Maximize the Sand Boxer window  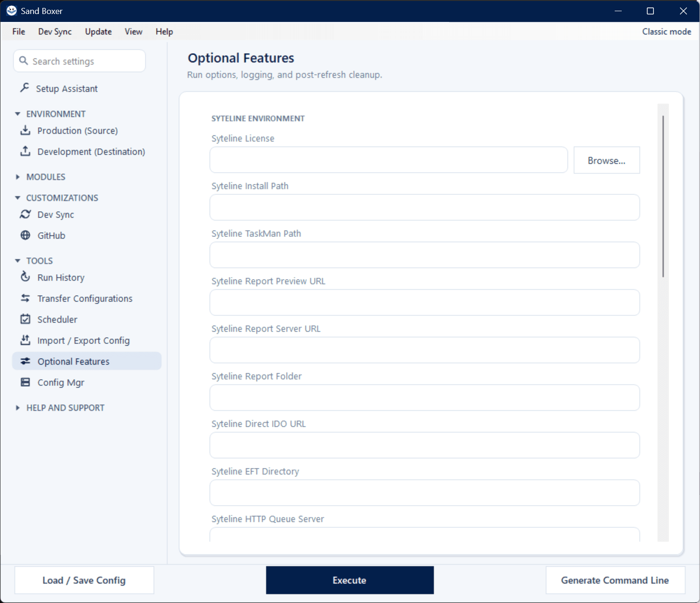(651, 11)
